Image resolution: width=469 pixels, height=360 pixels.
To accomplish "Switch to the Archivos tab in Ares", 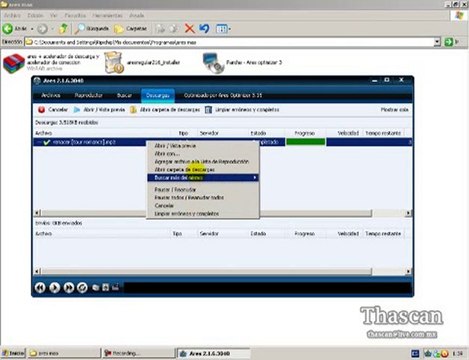I will 51,95.
